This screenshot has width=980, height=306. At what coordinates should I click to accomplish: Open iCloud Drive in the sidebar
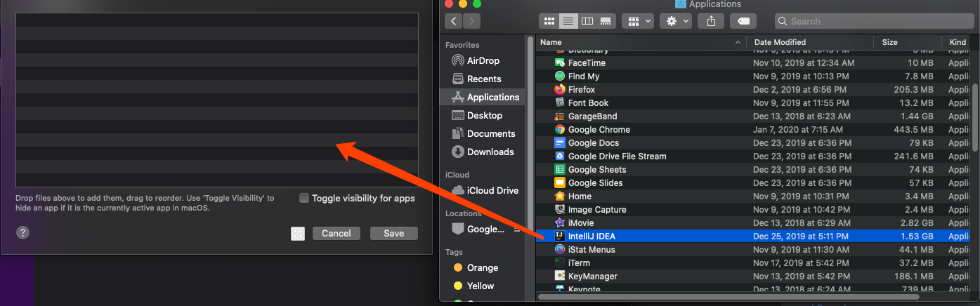coord(492,190)
